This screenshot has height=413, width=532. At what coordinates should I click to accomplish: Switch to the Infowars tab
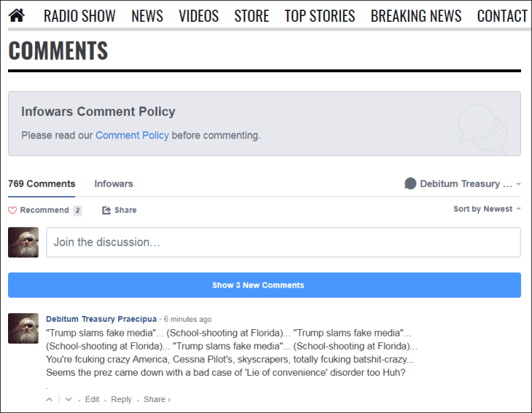[113, 184]
